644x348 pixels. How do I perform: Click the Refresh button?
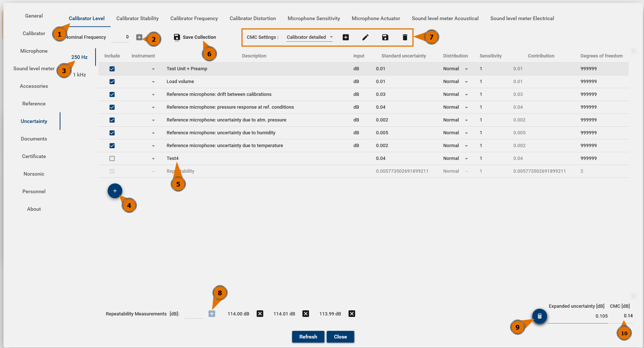(308, 337)
